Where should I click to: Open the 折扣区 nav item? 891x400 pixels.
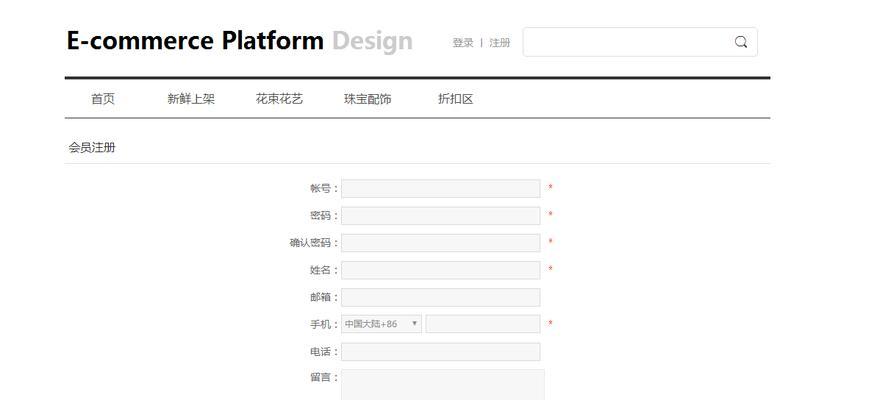coord(456,99)
